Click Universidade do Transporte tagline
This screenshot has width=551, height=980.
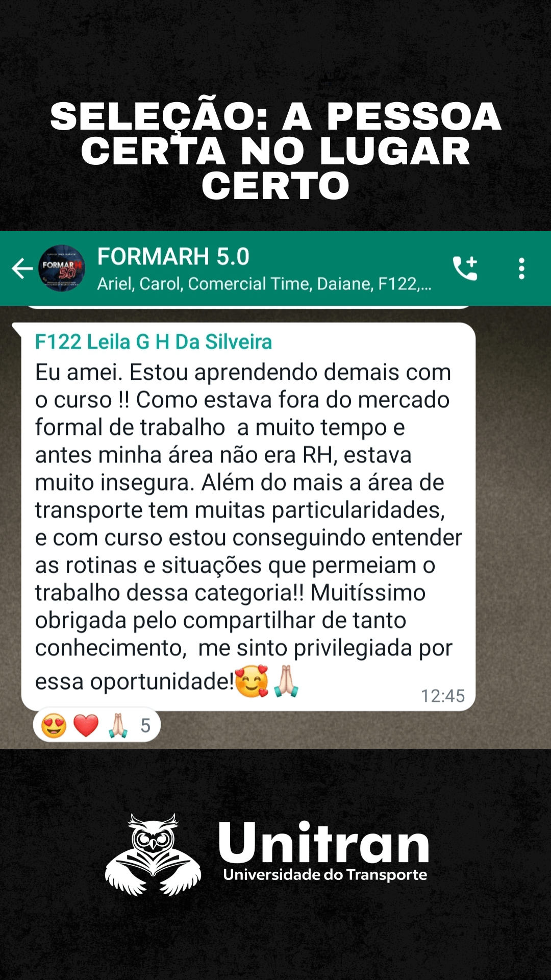pos(325,875)
